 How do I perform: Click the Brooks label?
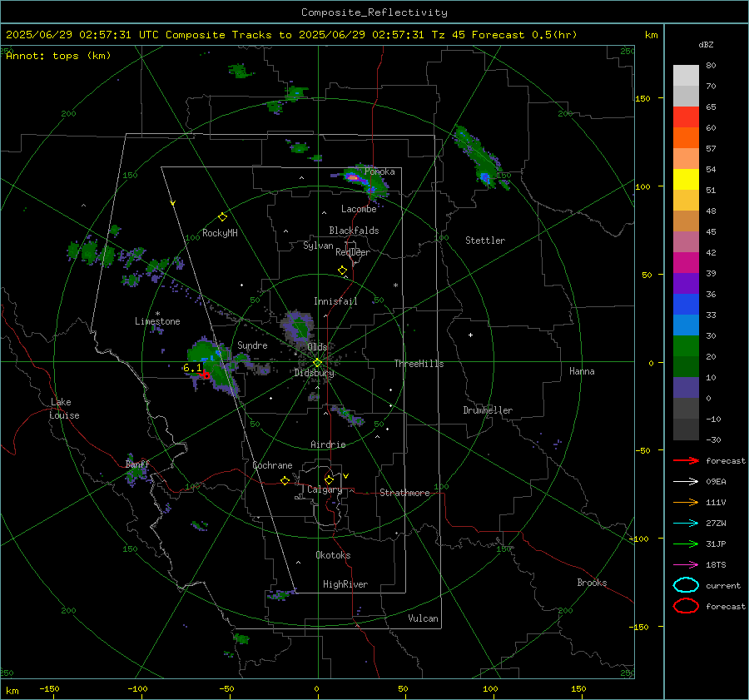point(592,583)
